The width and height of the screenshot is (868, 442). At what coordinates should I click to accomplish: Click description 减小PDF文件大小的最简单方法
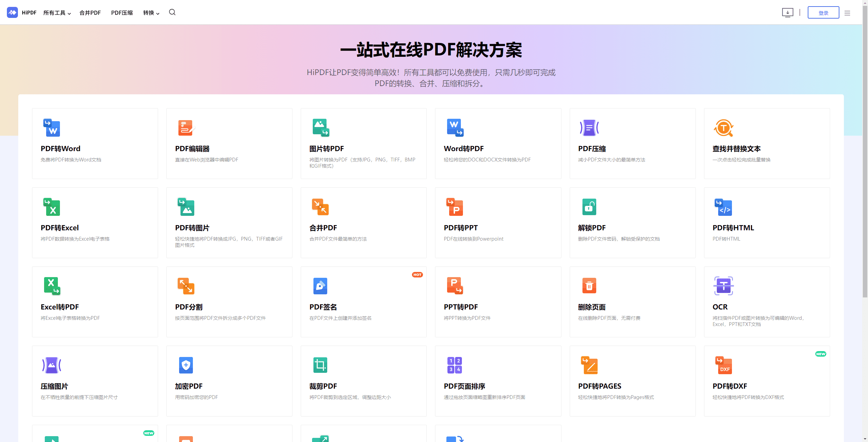pyautogui.click(x=611, y=160)
